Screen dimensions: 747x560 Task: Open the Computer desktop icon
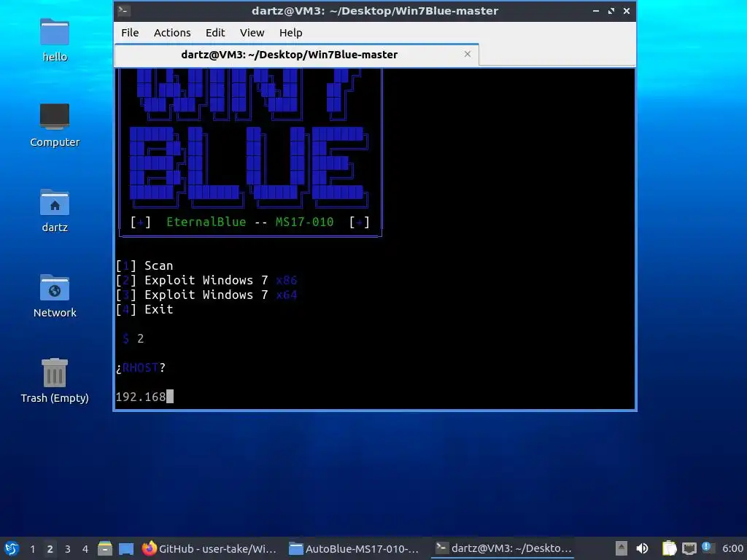click(x=55, y=125)
